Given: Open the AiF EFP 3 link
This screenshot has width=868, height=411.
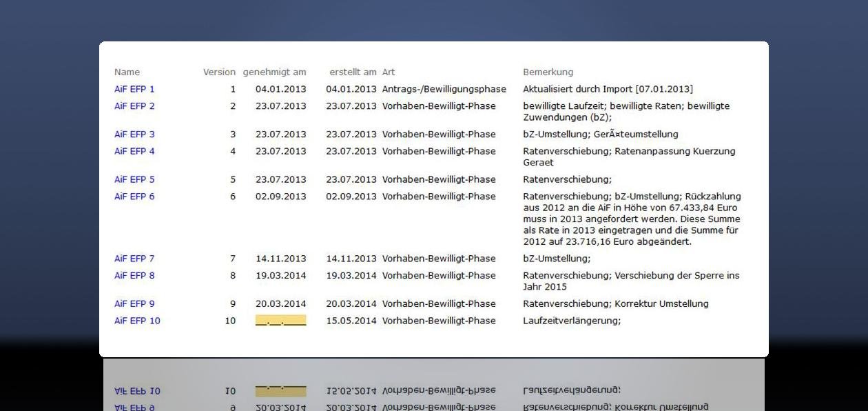Looking at the screenshot, I should (x=134, y=134).
